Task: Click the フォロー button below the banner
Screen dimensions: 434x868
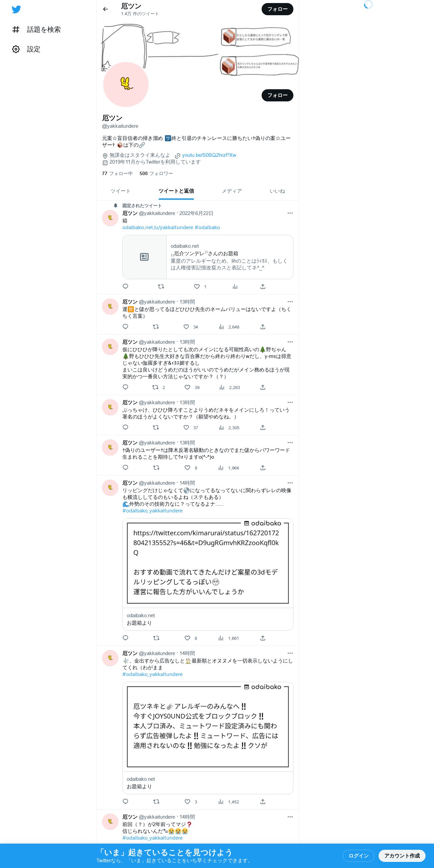Action: tap(278, 95)
